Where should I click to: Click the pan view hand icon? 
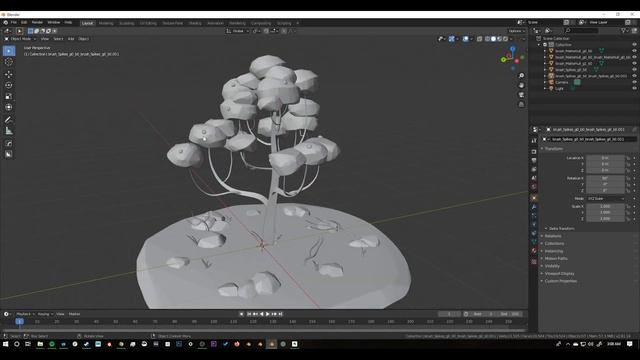click(x=521, y=85)
